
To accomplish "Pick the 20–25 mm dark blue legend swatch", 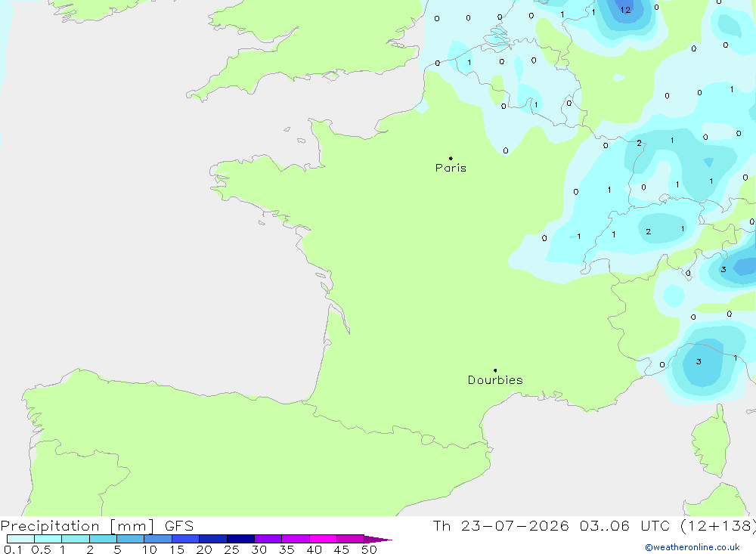I will click(212, 539).
